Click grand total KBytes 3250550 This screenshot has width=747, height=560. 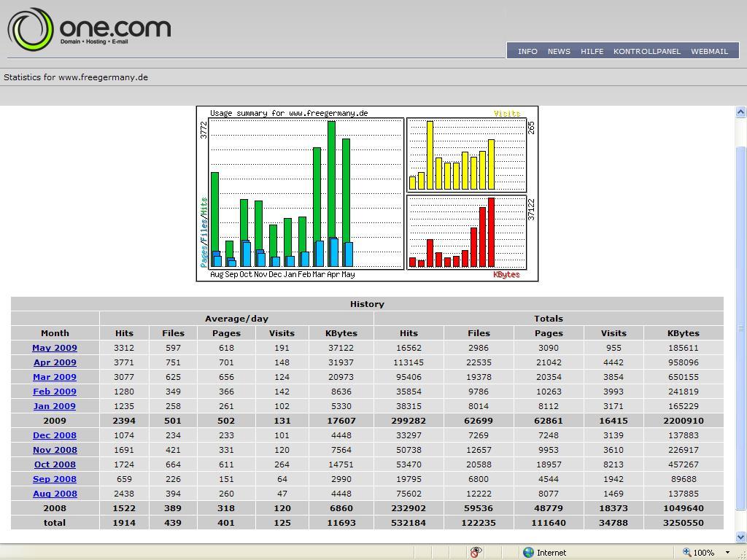[683, 523]
